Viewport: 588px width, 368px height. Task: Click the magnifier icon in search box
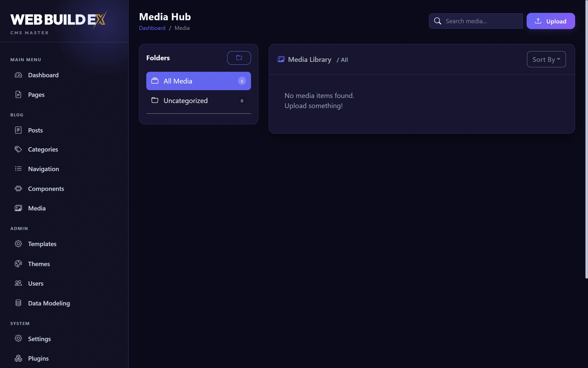(x=438, y=21)
